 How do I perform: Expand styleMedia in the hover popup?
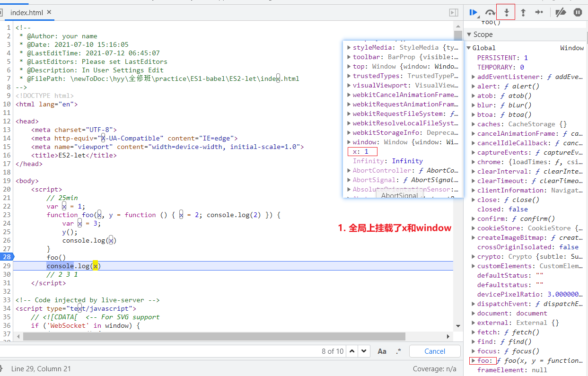(x=349, y=47)
